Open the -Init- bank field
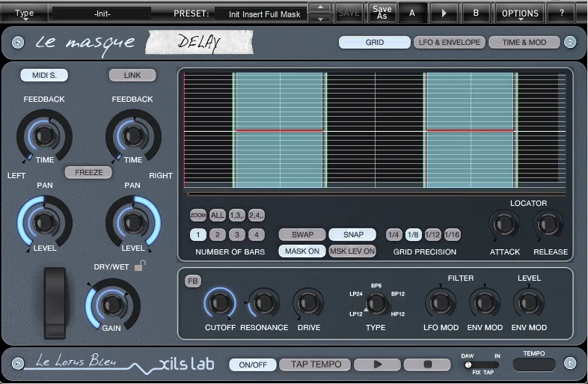 coord(102,13)
